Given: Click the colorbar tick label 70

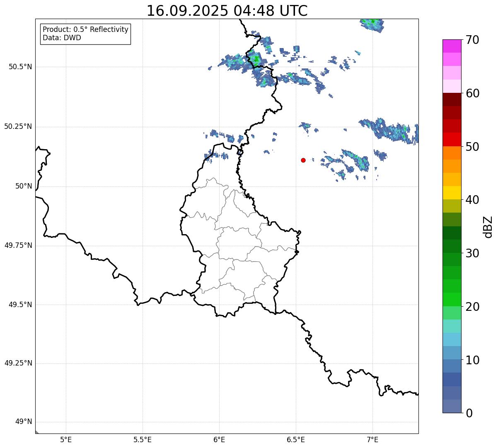Looking at the screenshot, I should tap(472, 40).
